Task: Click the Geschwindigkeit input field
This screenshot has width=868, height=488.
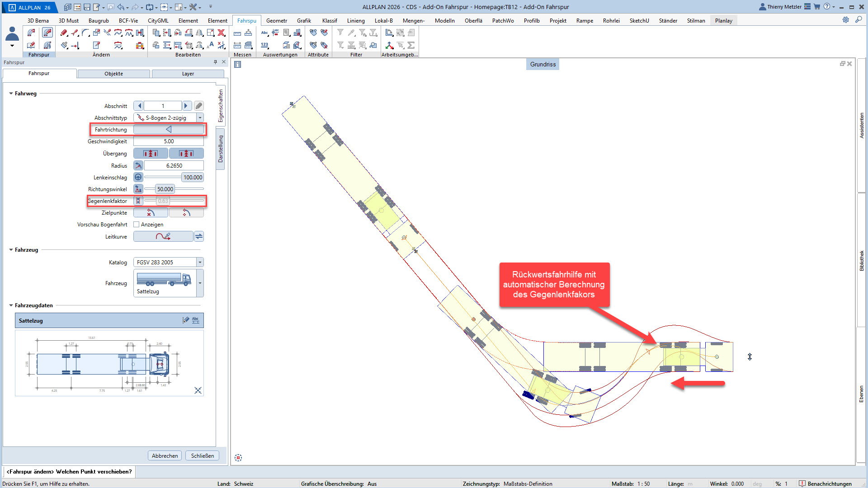Action: coord(169,141)
